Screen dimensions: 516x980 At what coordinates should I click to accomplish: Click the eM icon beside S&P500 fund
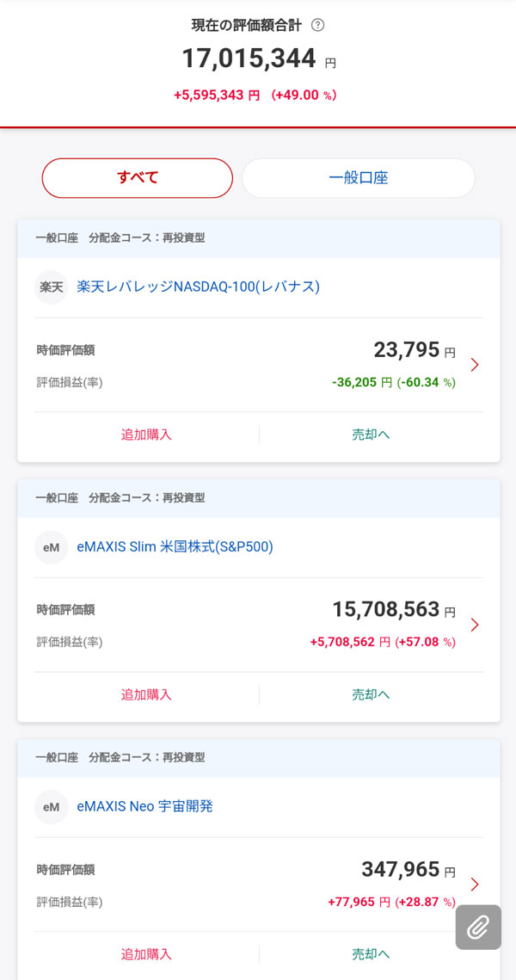[51, 547]
